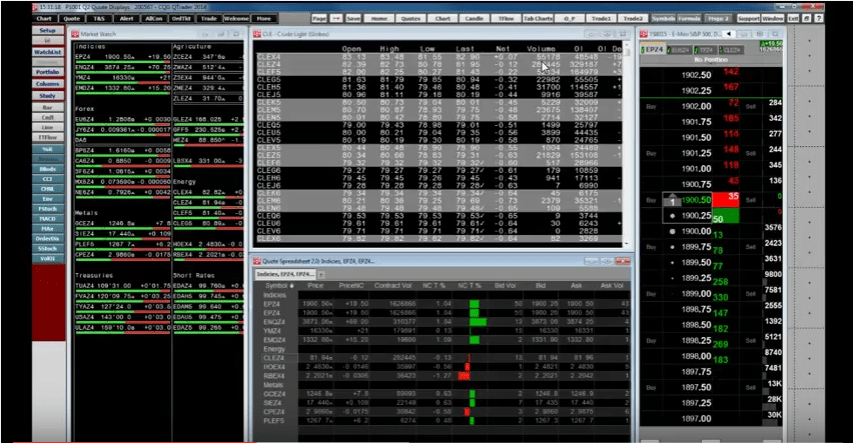Click the Symbols toolbar button

pos(663,19)
